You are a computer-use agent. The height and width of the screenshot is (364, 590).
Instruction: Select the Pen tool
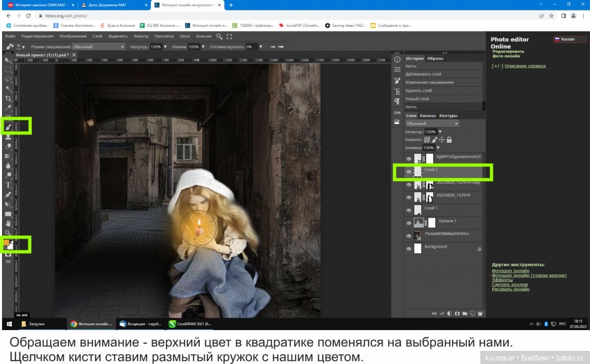pos(8,195)
